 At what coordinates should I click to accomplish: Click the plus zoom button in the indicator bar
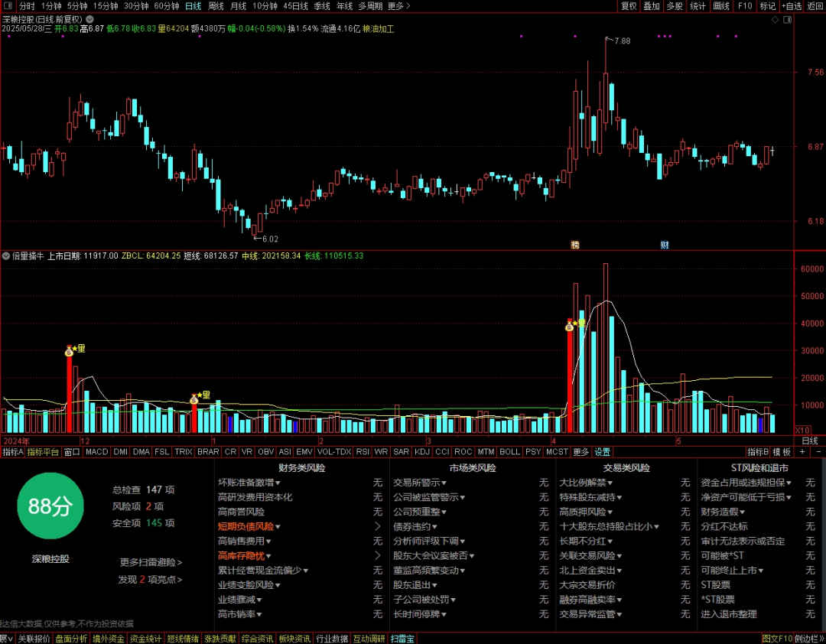(x=802, y=452)
